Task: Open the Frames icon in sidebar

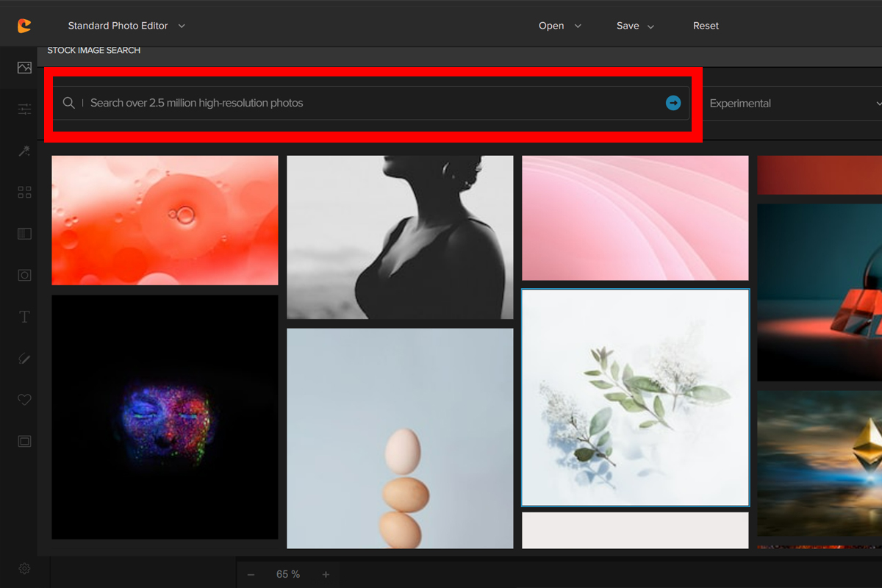Action: [24, 441]
